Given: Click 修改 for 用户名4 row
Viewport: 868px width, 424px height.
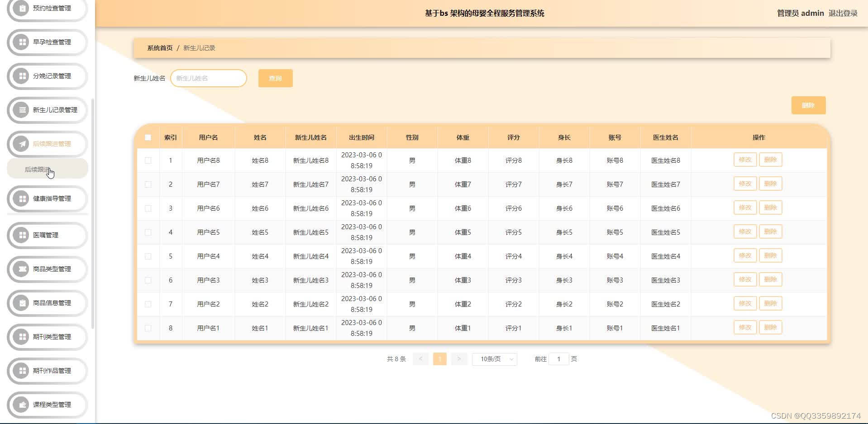Looking at the screenshot, I should click(x=745, y=255).
